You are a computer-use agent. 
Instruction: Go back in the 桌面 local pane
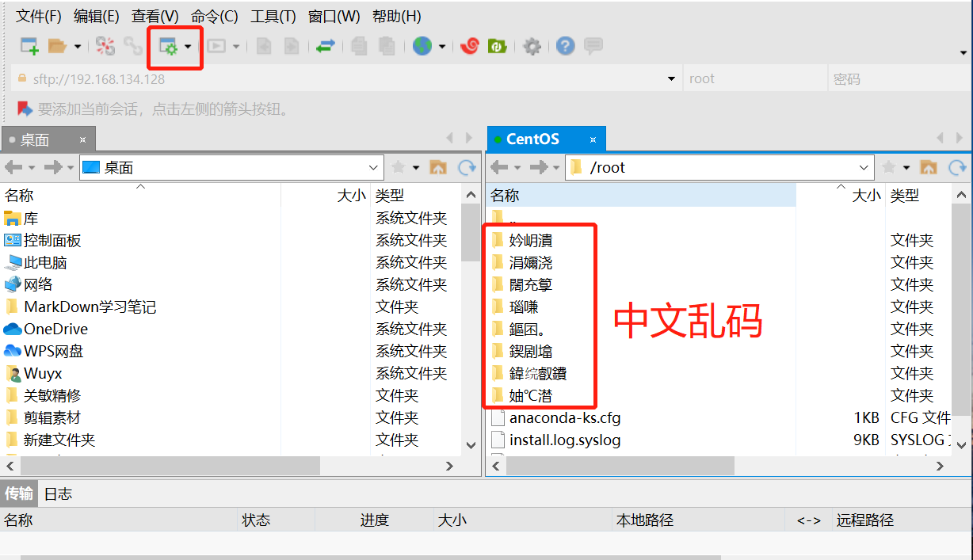tap(13, 167)
